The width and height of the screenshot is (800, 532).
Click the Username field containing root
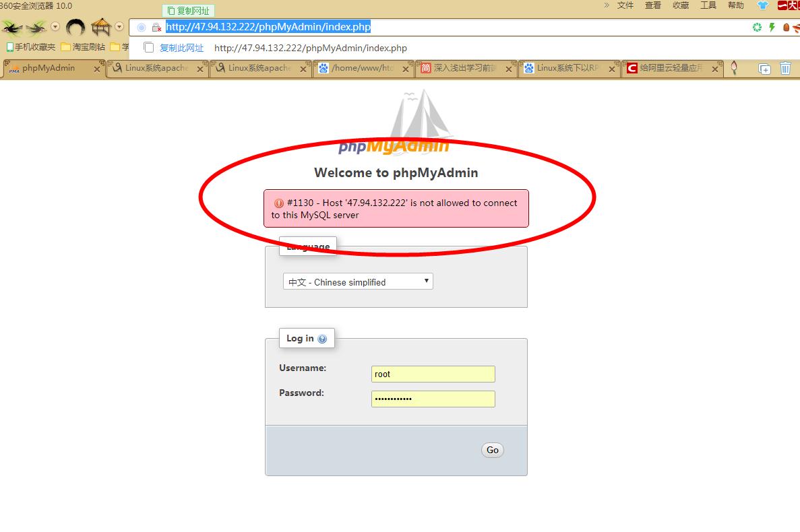(x=433, y=374)
